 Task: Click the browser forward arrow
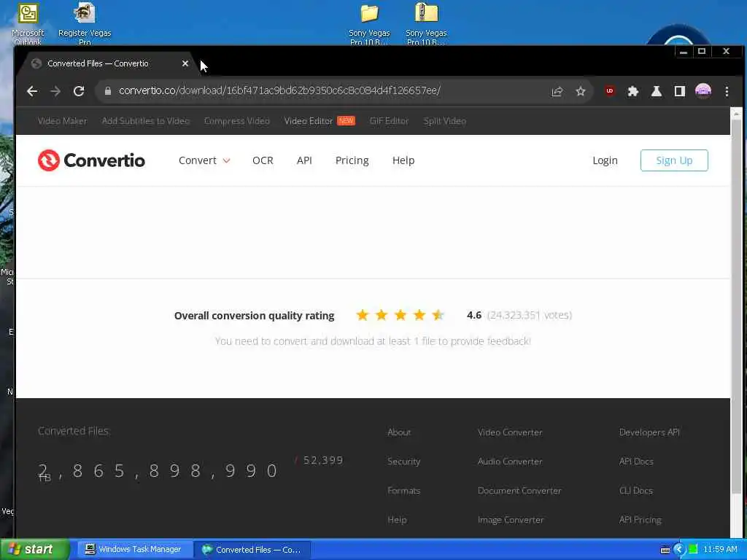(55, 91)
